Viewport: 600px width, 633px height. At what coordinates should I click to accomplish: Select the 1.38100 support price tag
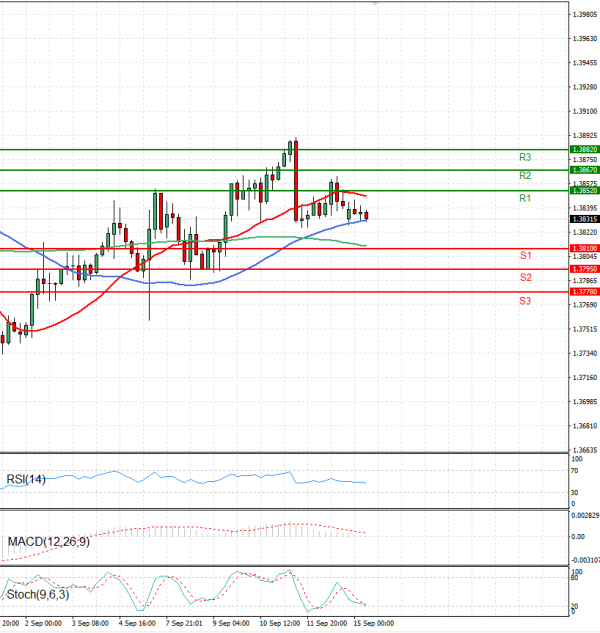pos(585,249)
